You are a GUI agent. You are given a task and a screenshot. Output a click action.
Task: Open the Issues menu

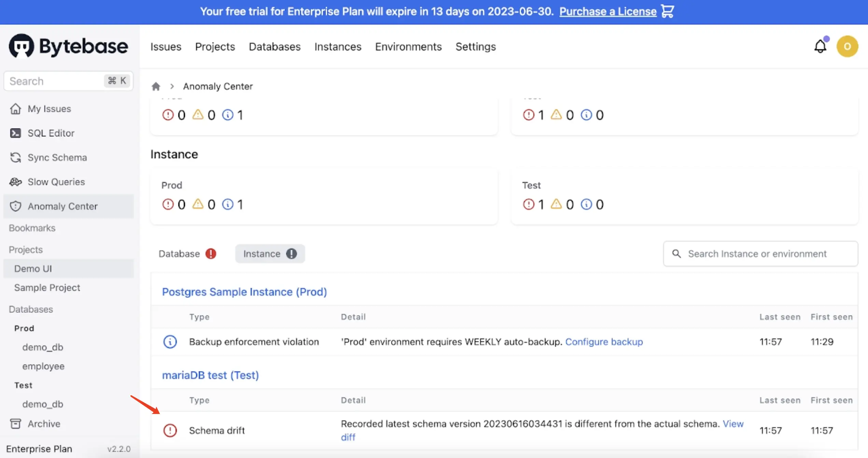(166, 46)
